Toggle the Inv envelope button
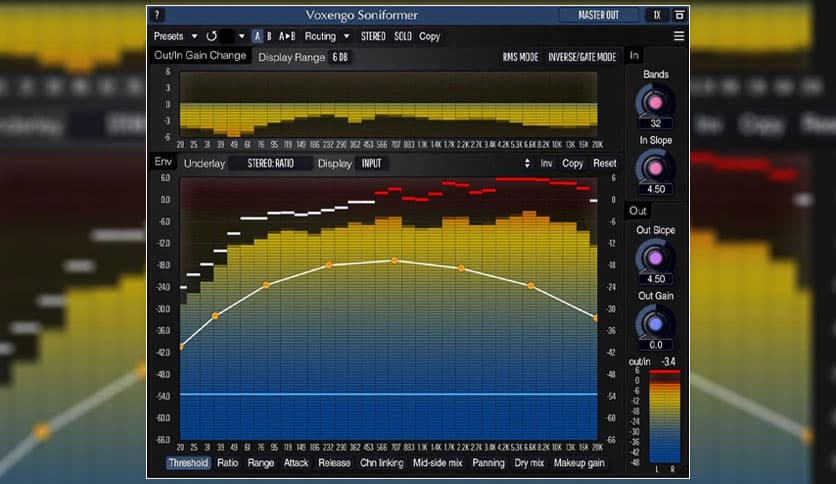The width and height of the screenshot is (836, 484). (546, 163)
